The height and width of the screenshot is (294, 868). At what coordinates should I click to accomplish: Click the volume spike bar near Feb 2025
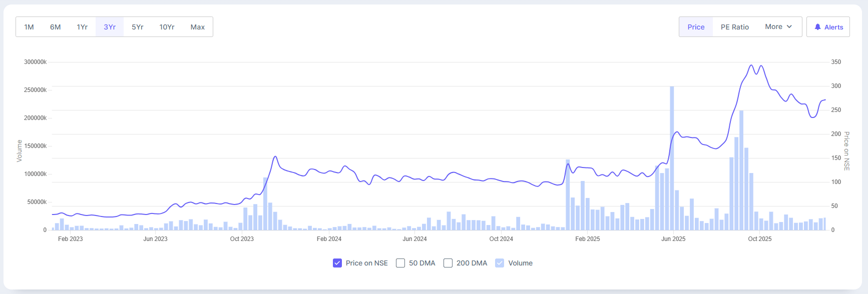point(568,195)
